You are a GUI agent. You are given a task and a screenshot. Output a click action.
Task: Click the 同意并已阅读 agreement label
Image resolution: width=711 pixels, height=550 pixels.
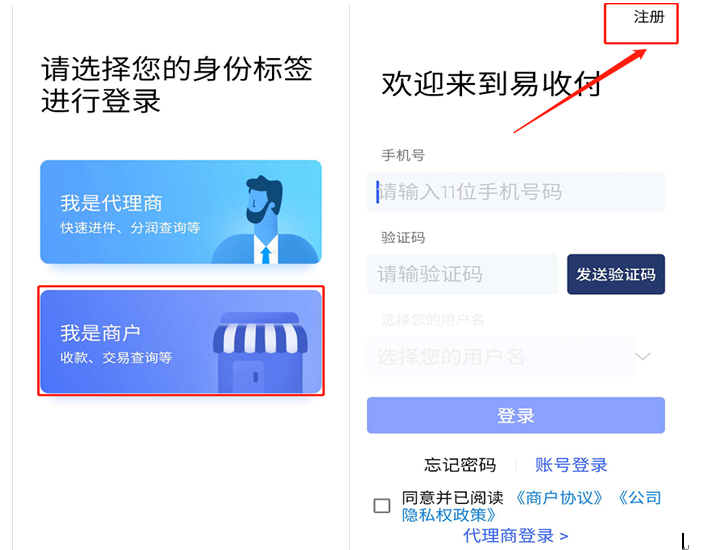(453, 498)
